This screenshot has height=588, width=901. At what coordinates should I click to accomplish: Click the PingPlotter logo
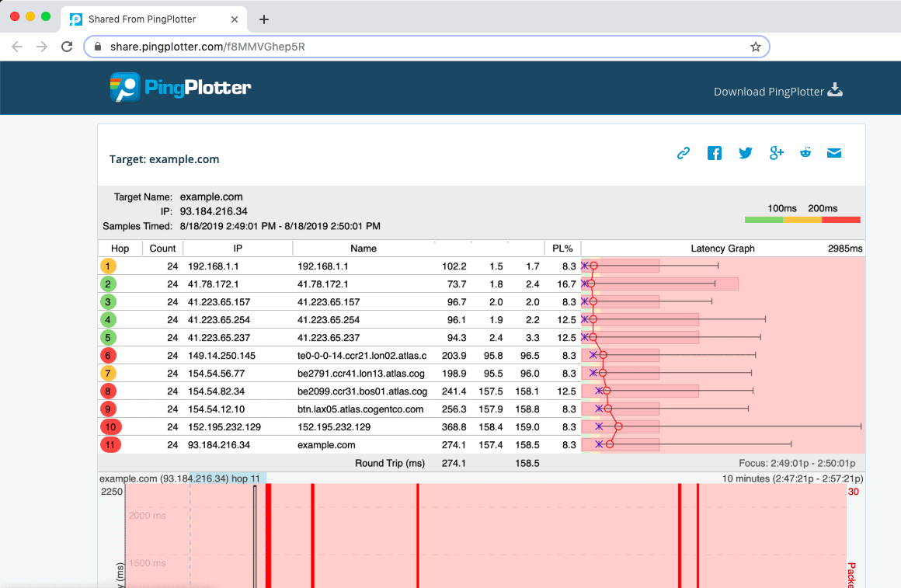point(180,88)
